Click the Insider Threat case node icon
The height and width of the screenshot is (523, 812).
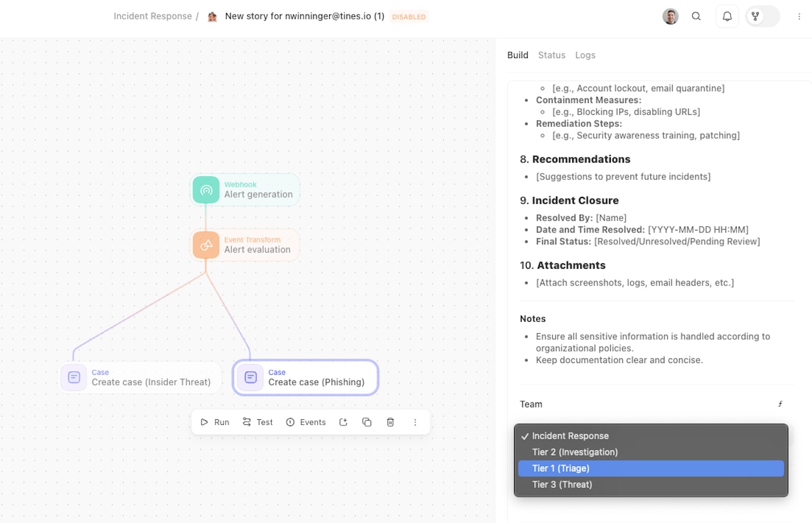click(74, 377)
